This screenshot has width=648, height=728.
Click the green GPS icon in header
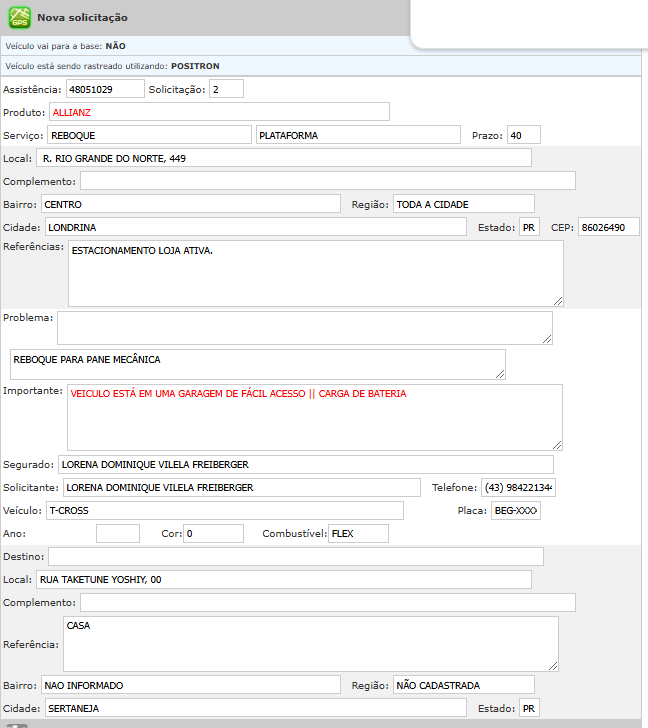pyautogui.click(x=19, y=17)
